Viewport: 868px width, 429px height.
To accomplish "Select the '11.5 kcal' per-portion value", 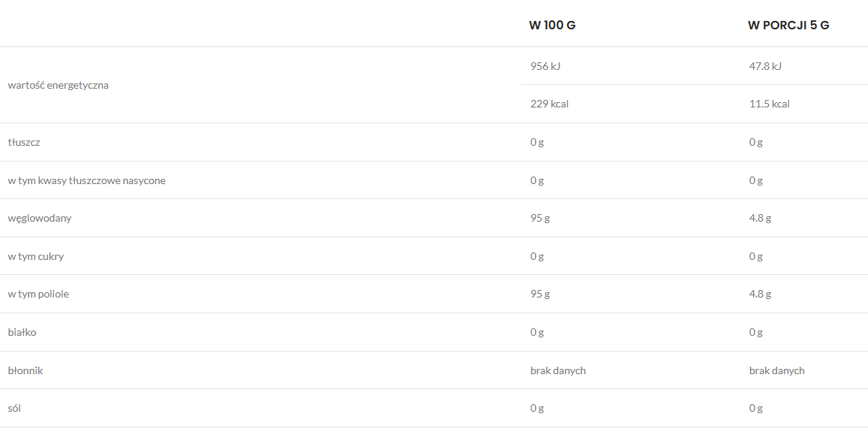I will 769,104.
